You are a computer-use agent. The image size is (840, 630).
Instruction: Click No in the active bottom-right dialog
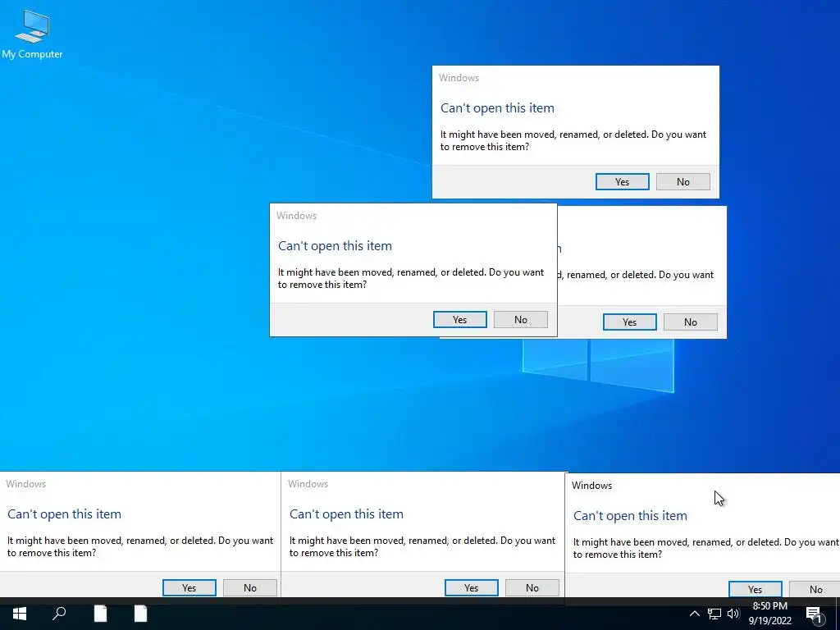(x=815, y=589)
